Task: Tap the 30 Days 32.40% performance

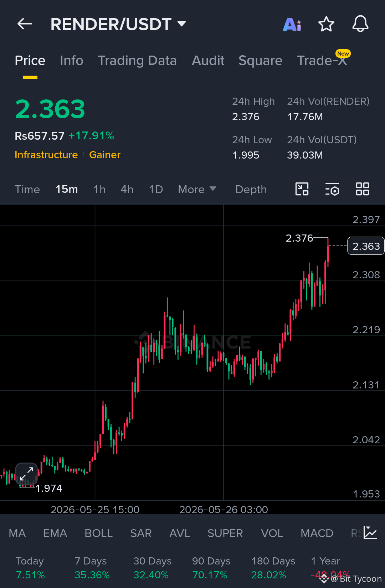Action: point(152,568)
